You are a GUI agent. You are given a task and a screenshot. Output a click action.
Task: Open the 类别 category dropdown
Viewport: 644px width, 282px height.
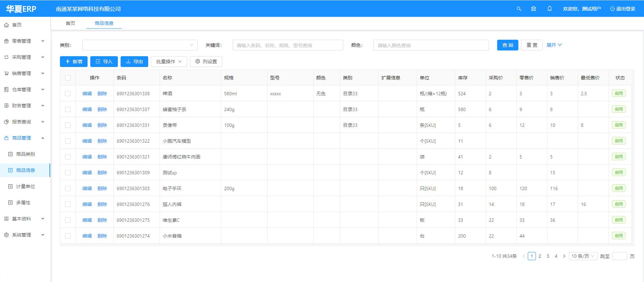point(140,45)
